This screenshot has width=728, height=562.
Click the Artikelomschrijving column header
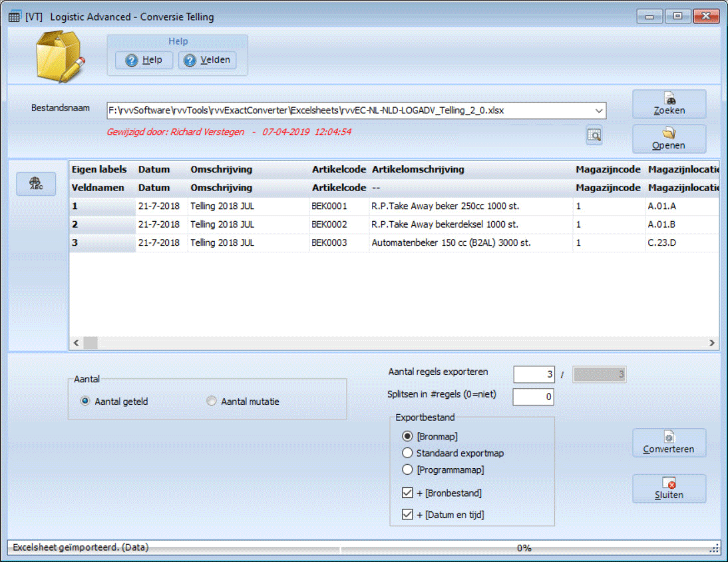[418, 169]
